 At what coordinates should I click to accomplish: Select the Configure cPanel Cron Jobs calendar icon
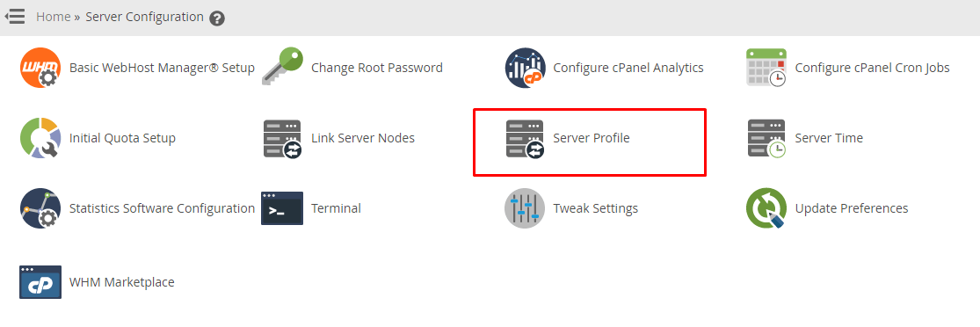pyautogui.click(x=766, y=68)
